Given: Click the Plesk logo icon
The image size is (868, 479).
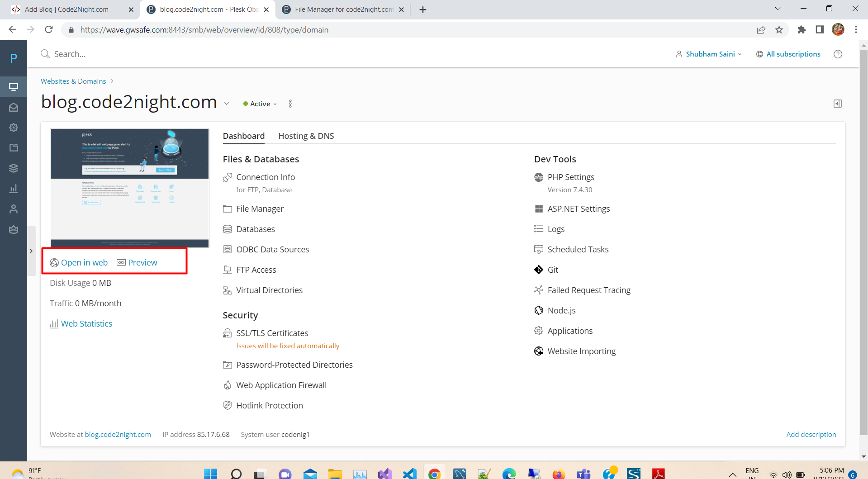Looking at the screenshot, I should tap(14, 58).
